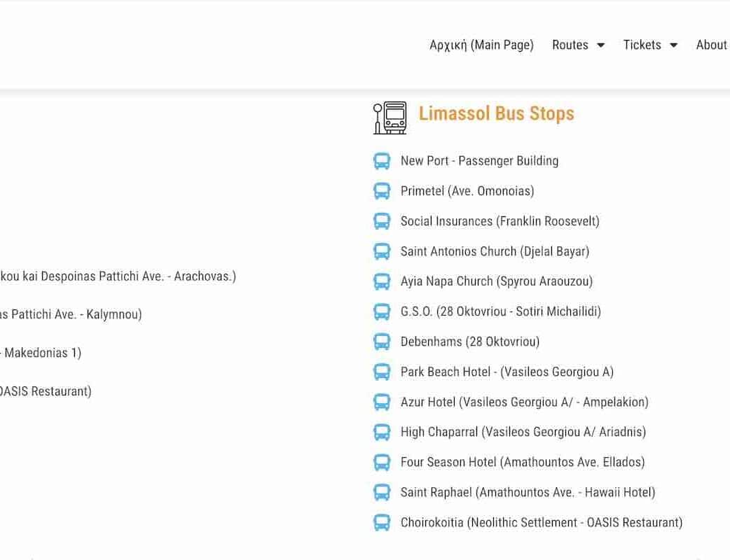Click bus icon beside Park Beach Hotel
730x560 pixels.
[x=382, y=372]
